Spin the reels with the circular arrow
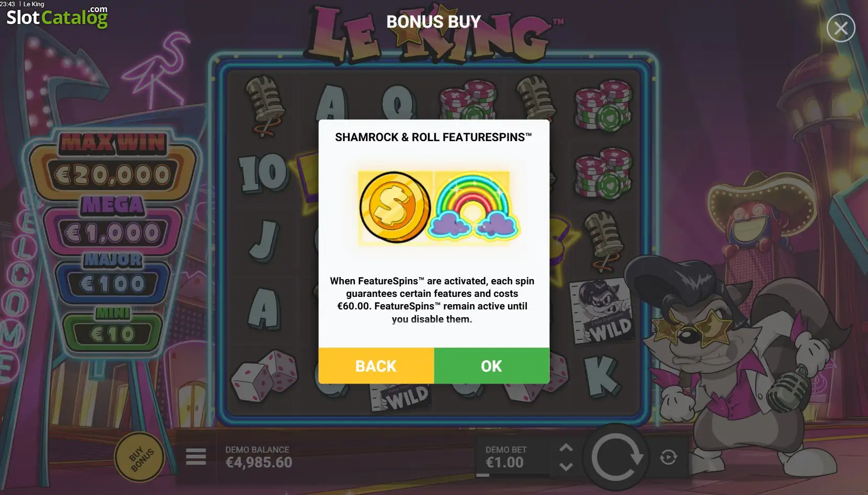The width and height of the screenshot is (868, 495). [x=616, y=457]
